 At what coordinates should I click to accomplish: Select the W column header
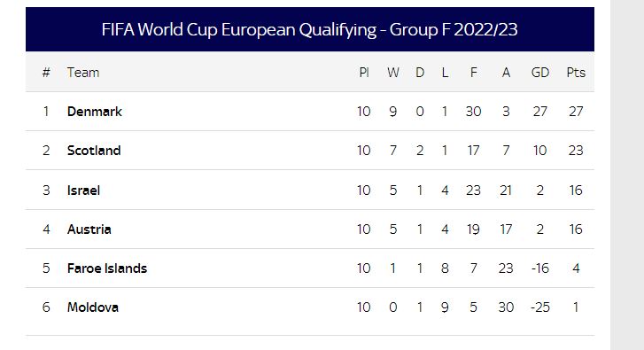(x=393, y=73)
